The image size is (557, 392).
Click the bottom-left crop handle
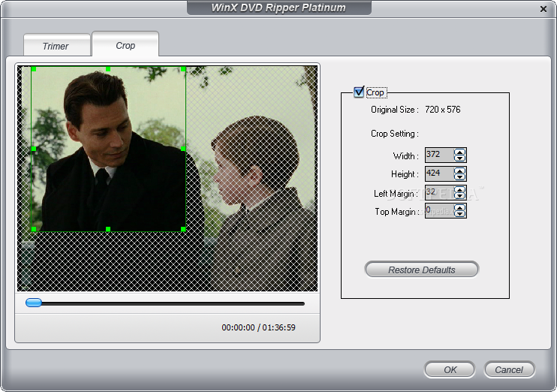pyautogui.click(x=34, y=229)
